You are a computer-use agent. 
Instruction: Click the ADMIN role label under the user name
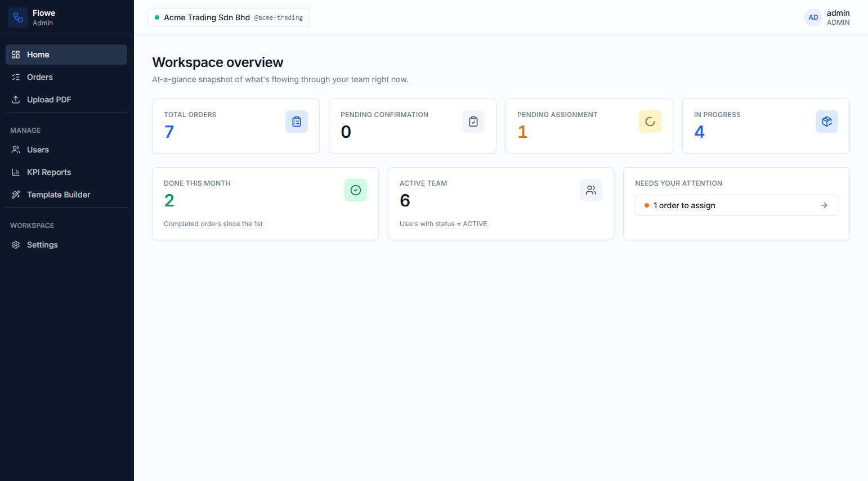(x=838, y=23)
